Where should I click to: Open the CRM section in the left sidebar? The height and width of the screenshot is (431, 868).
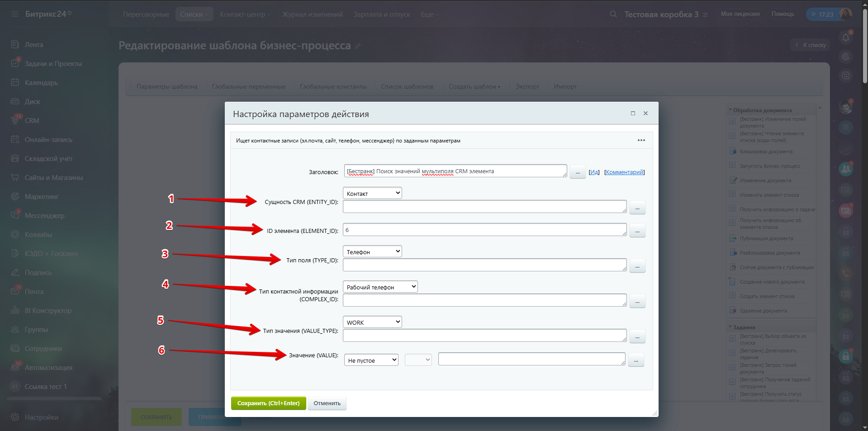pos(32,121)
